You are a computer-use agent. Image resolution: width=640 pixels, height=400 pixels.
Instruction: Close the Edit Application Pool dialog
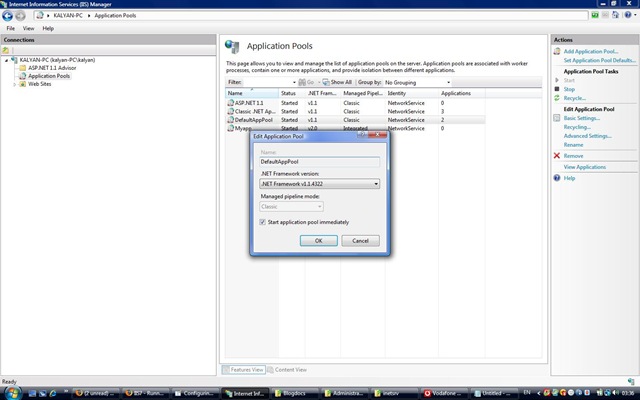pos(378,134)
